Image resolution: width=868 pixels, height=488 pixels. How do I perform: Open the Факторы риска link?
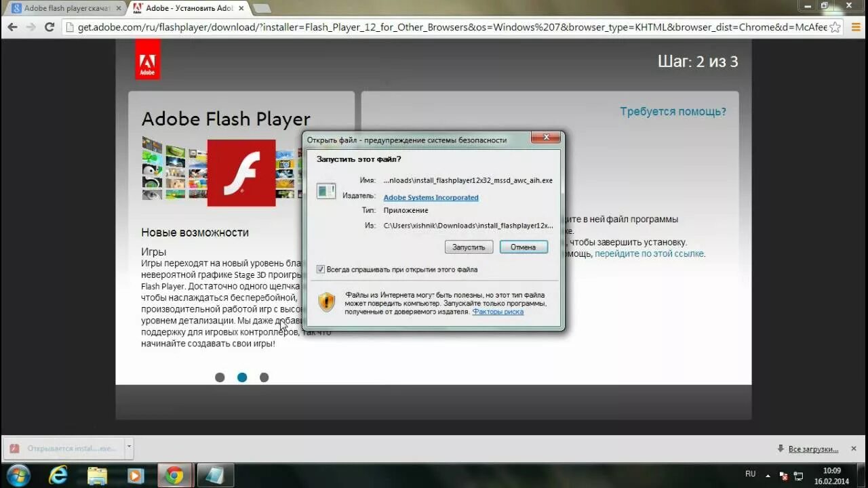pyautogui.click(x=498, y=312)
